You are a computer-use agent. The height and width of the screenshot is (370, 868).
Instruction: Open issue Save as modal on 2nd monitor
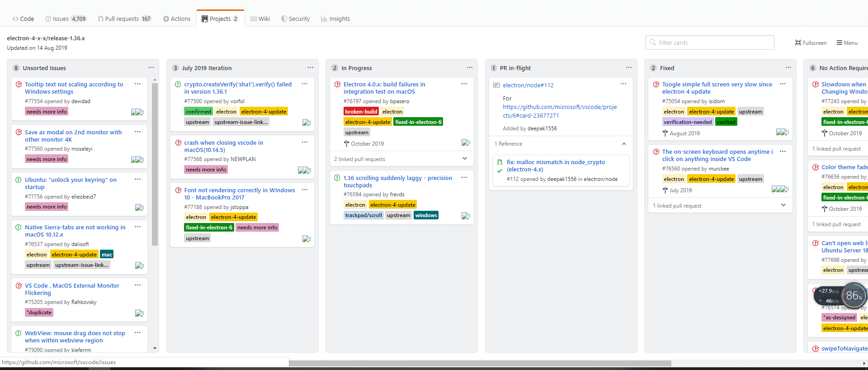(73, 136)
